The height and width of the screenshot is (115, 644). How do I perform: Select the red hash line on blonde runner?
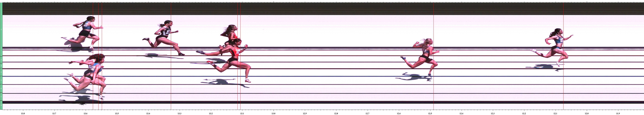[x=433, y=56]
